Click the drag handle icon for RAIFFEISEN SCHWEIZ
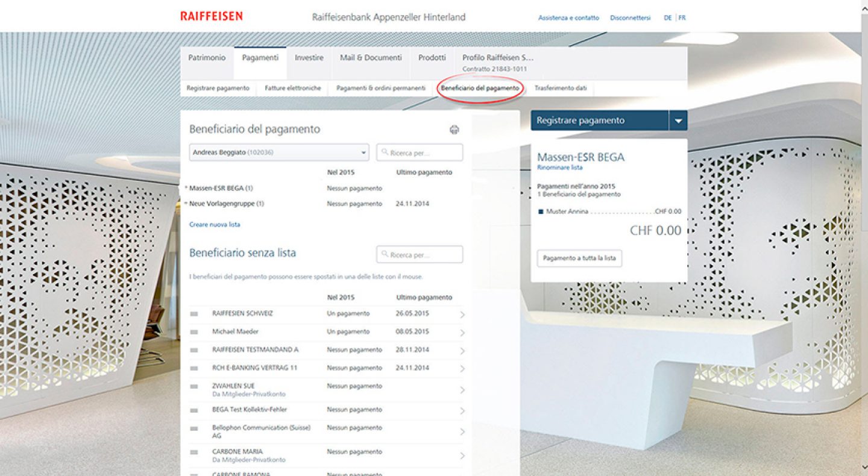Screen dimensions: 868x476 click(x=194, y=315)
